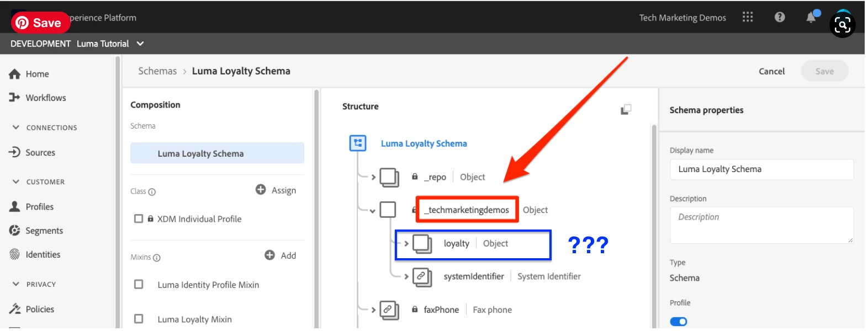Click the Luma Loyalty Schema root icon
Image resolution: width=868 pixels, height=331 pixels.
tap(358, 143)
